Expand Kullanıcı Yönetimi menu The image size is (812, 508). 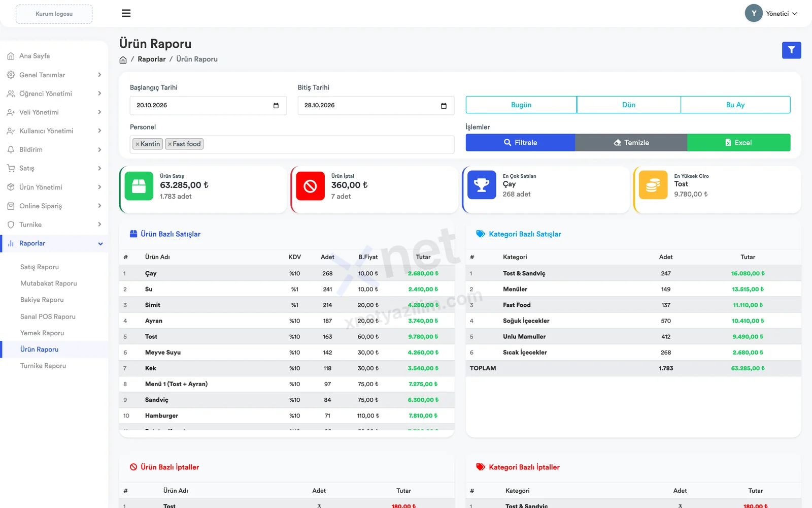click(54, 131)
